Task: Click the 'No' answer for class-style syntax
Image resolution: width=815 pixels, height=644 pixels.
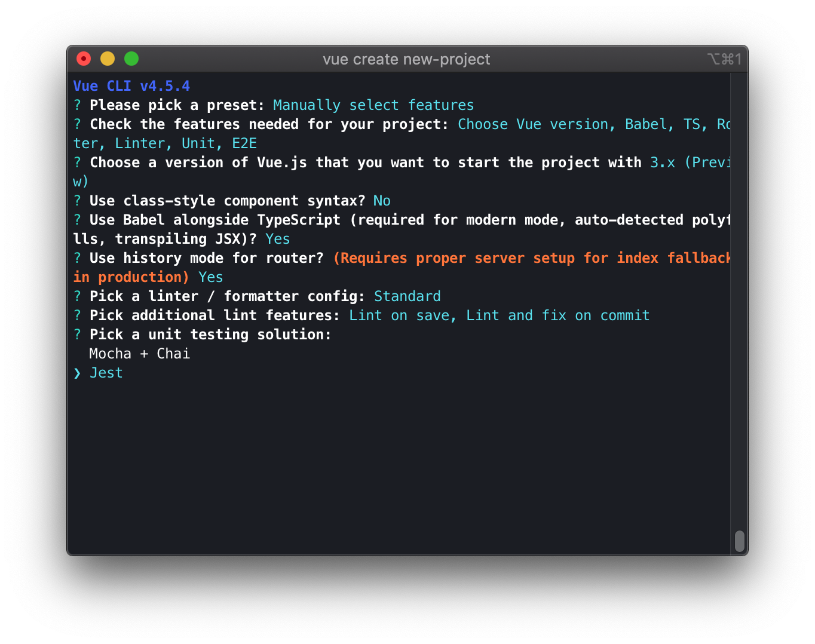Action: 382,201
